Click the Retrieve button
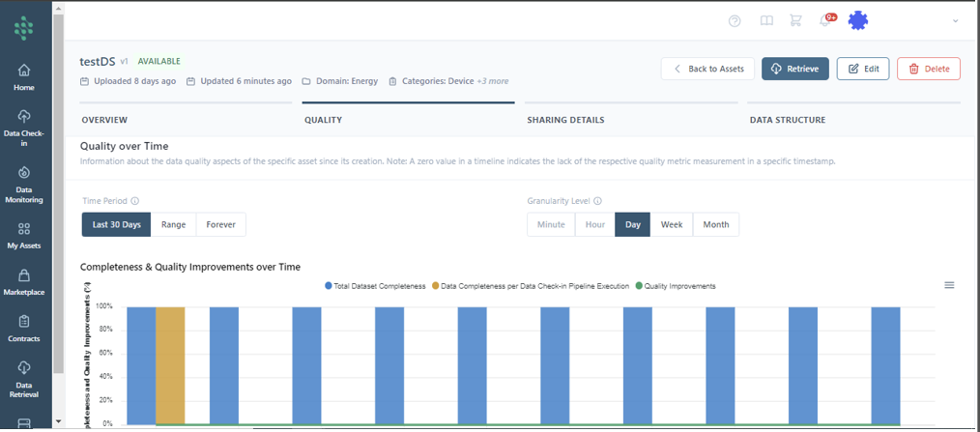 point(794,69)
